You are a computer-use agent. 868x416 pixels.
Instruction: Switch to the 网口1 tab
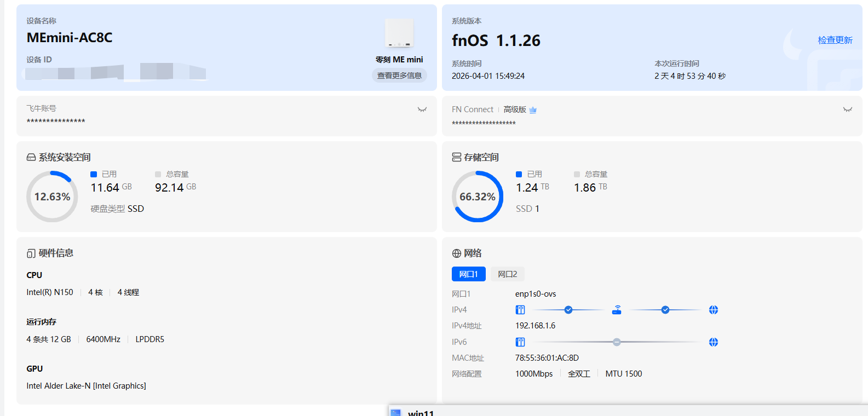tap(469, 274)
